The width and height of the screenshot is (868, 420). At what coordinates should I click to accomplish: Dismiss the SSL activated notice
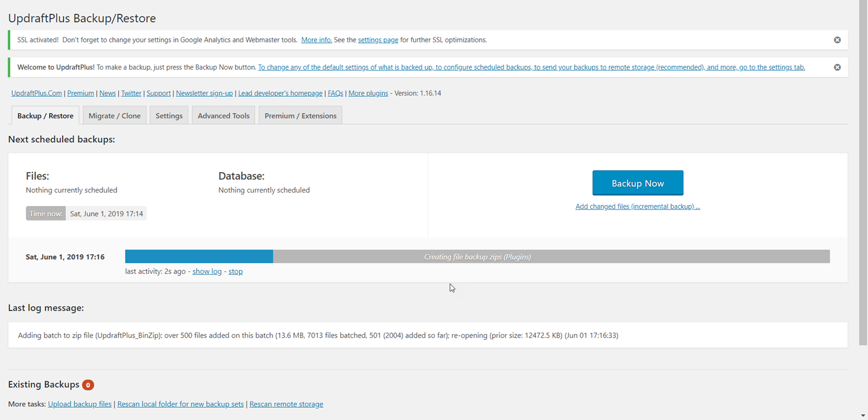click(837, 40)
